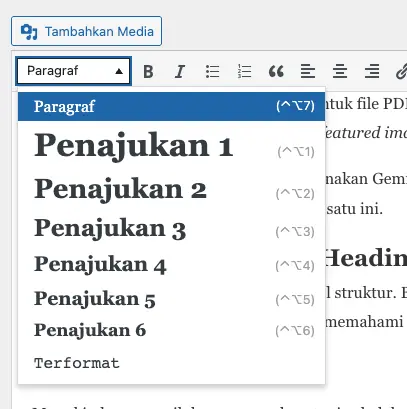Select Paragraf in the format menu
The image size is (407, 409).
171,106
